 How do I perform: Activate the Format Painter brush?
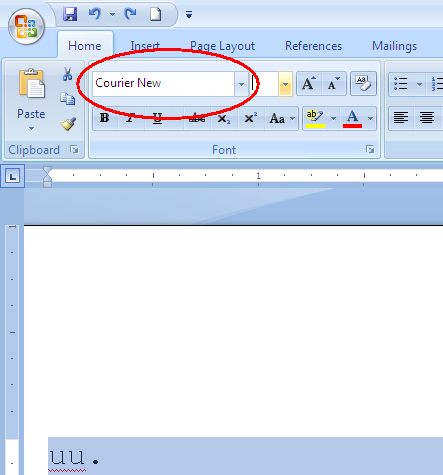pos(68,124)
